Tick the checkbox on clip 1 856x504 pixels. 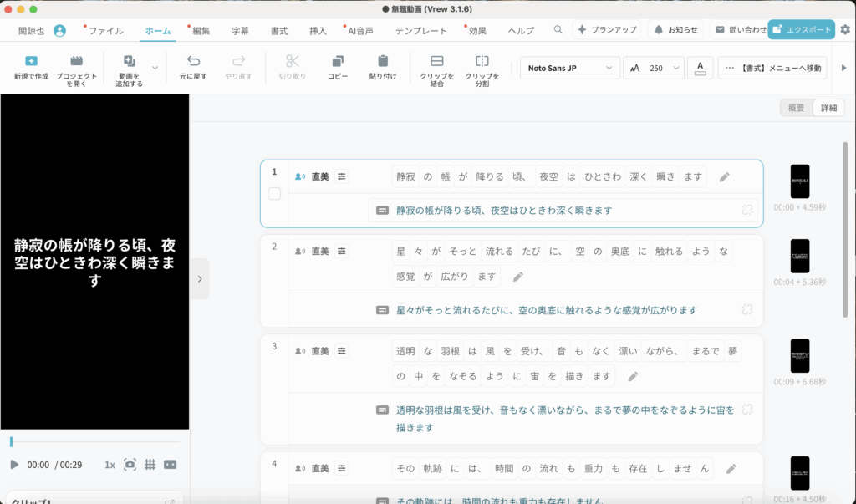click(x=274, y=194)
